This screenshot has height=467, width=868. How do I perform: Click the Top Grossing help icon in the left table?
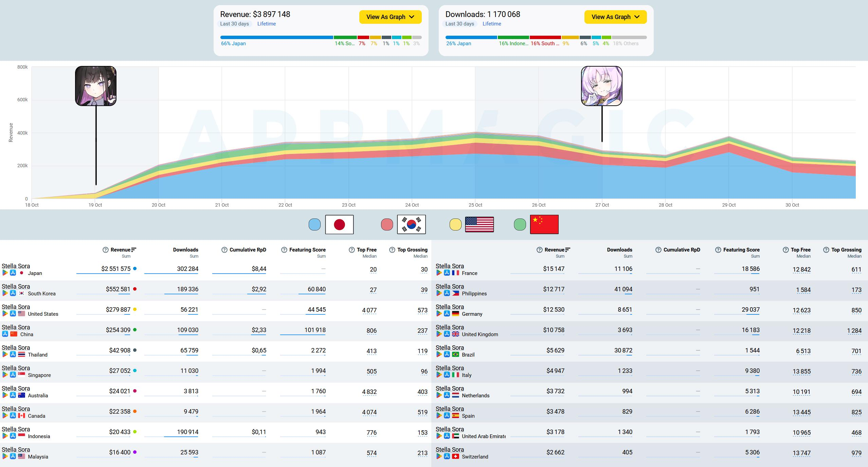[392, 250]
